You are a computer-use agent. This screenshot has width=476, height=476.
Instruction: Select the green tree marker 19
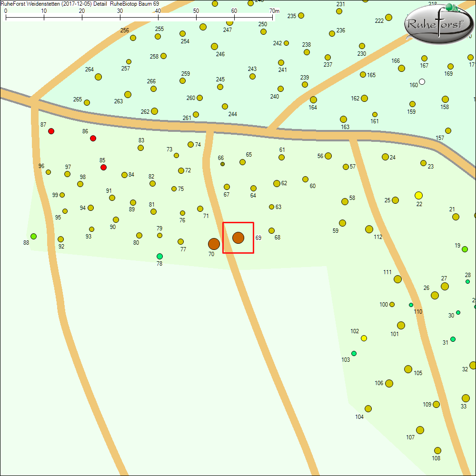465,248
